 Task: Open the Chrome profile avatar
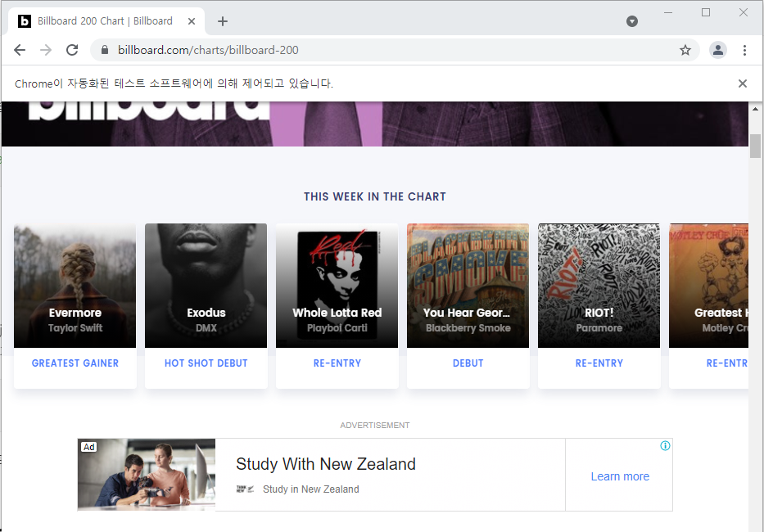(x=717, y=50)
